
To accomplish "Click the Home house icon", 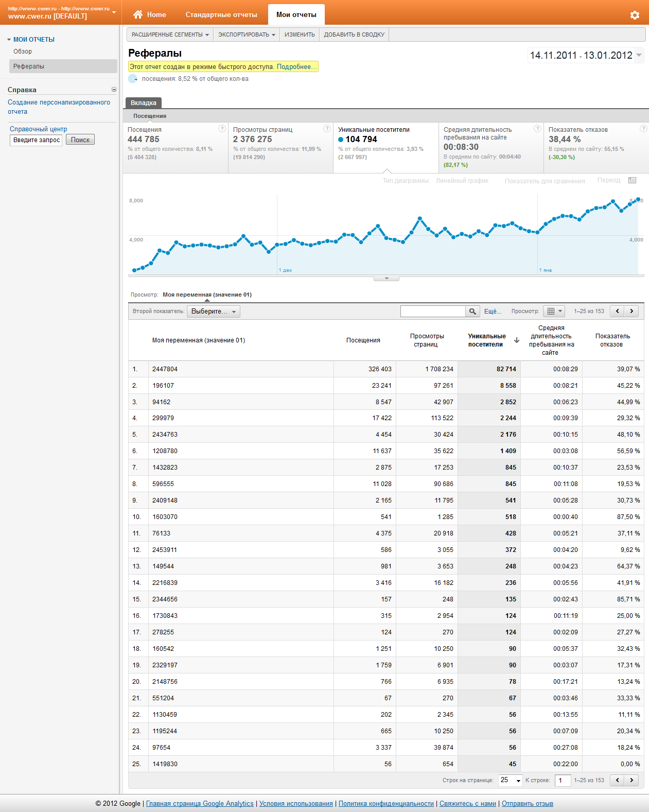I will click(x=138, y=14).
